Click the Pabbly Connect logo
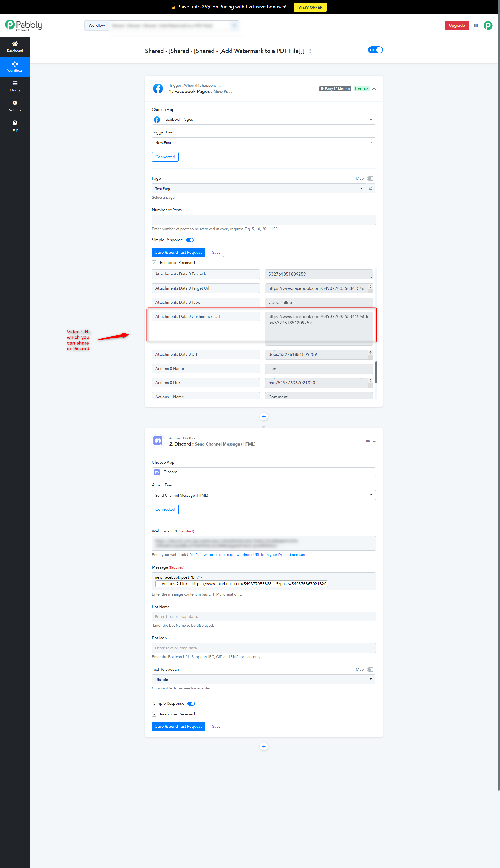This screenshot has height=868, width=500. tap(23, 25)
